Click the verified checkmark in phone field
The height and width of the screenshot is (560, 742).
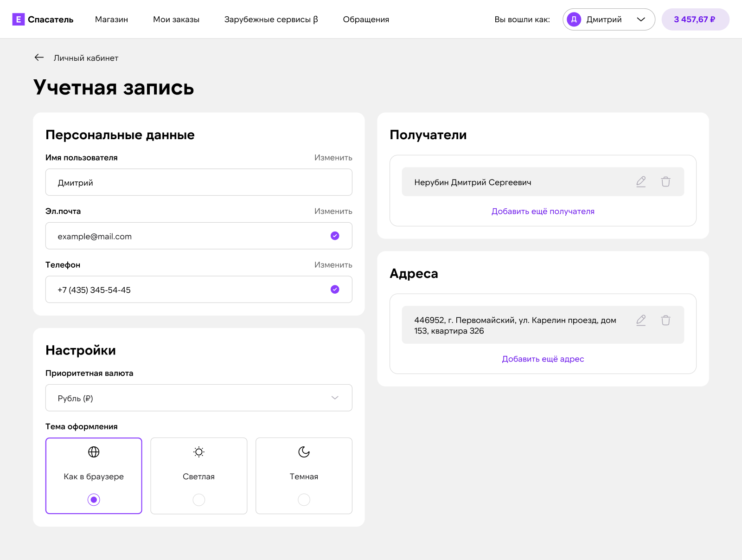[335, 290]
